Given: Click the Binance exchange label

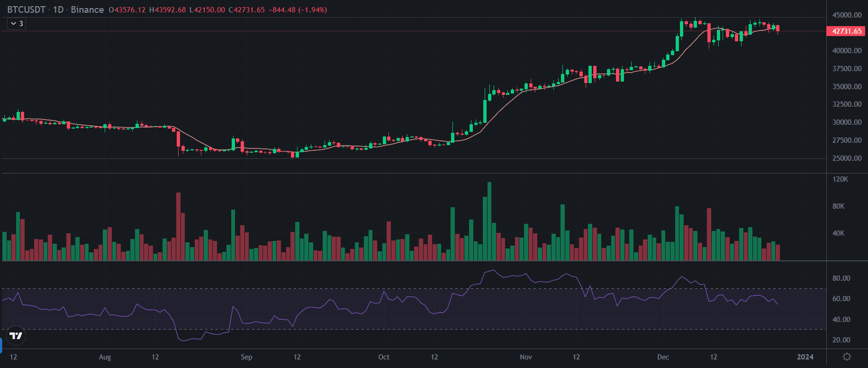Looking at the screenshot, I should [87, 9].
